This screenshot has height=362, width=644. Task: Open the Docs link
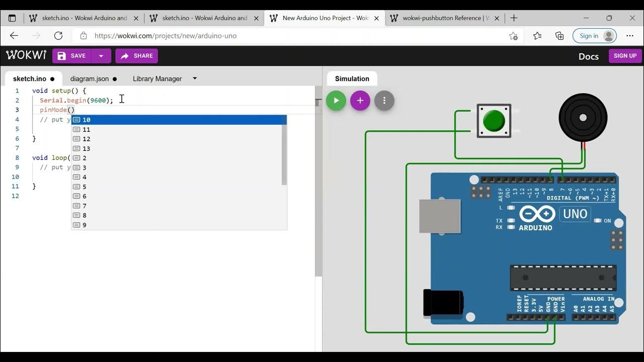coord(589,56)
